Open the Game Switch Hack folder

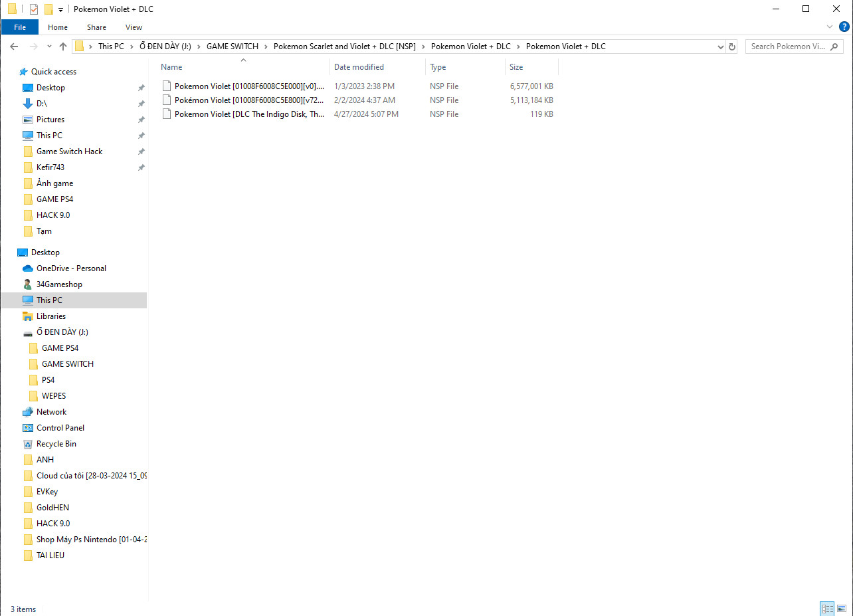tap(69, 152)
